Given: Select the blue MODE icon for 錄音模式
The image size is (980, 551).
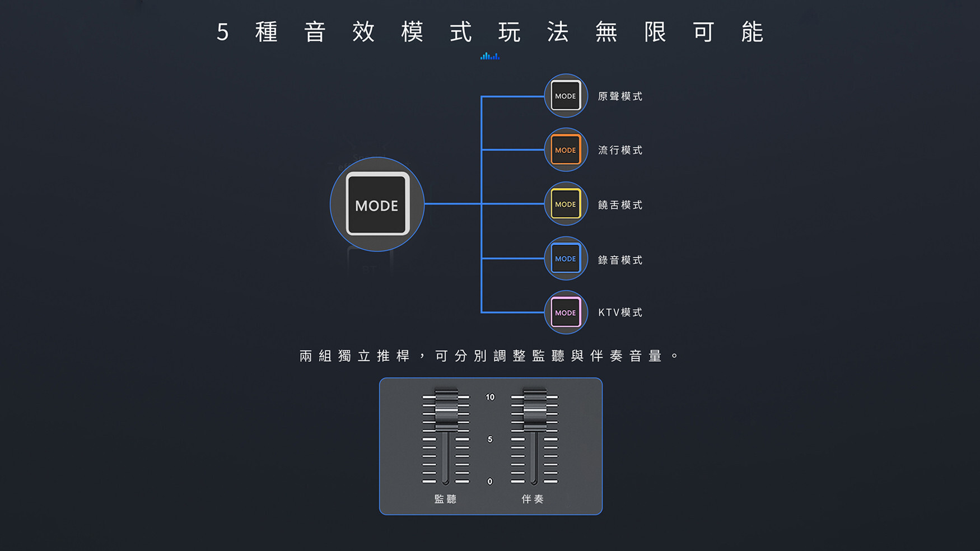Looking at the screenshot, I should pyautogui.click(x=565, y=259).
